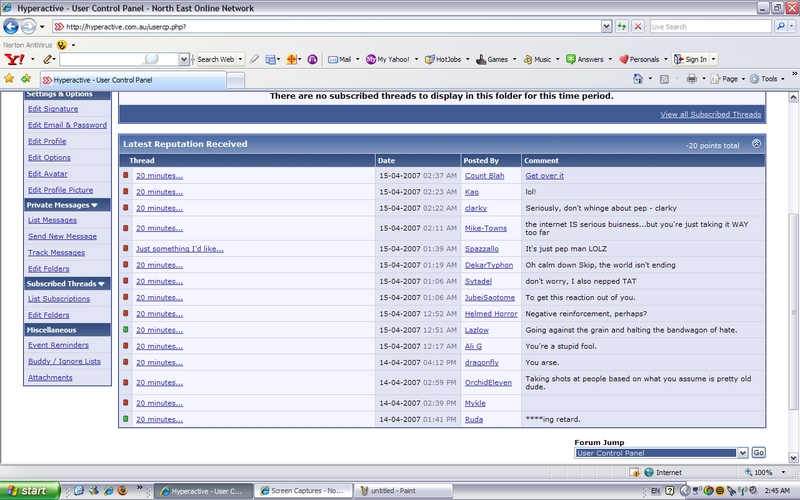Screen dimensions: 800x500
Task: Expand the Private Messages section arrow
Action: click(94, 204)
